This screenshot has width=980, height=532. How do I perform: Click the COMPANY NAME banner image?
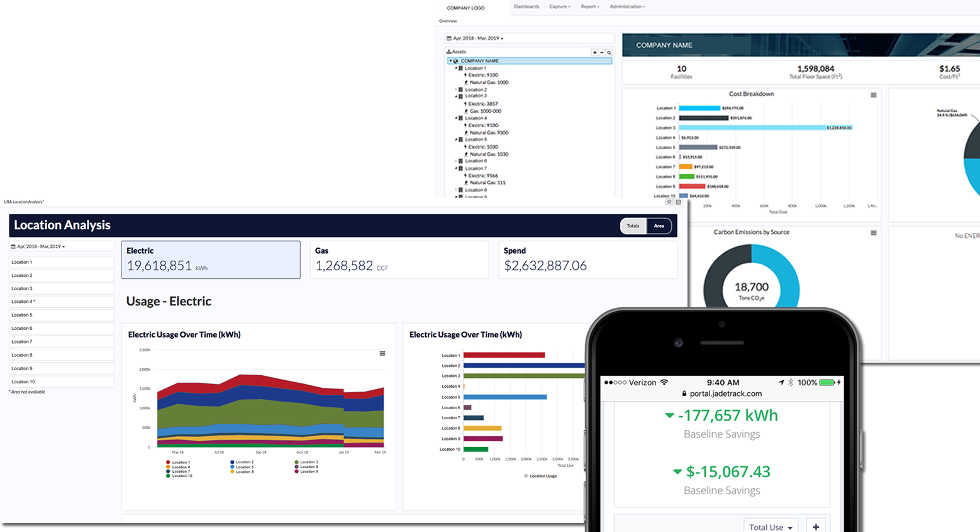(801, 45)
